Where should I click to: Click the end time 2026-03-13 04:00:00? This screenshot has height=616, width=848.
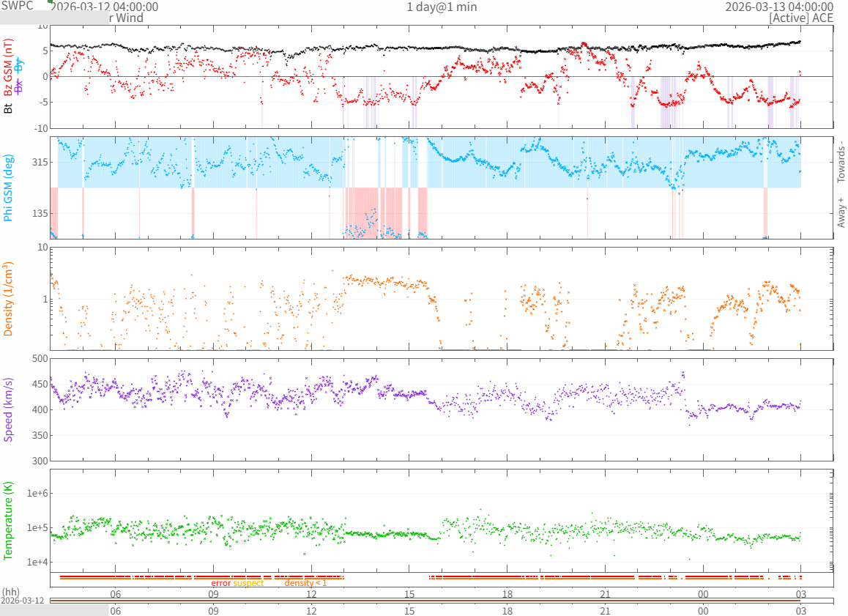(x=778, y=7)
